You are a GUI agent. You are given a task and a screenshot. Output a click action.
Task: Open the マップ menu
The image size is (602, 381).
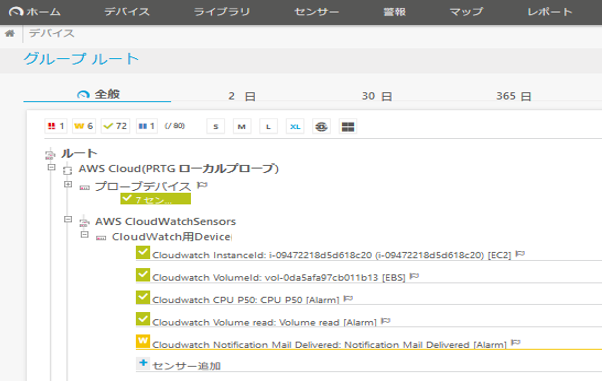(466, 12)
